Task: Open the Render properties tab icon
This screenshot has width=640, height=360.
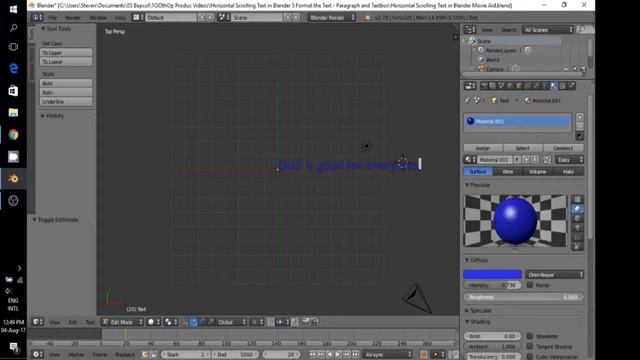Action: (484, 86)
